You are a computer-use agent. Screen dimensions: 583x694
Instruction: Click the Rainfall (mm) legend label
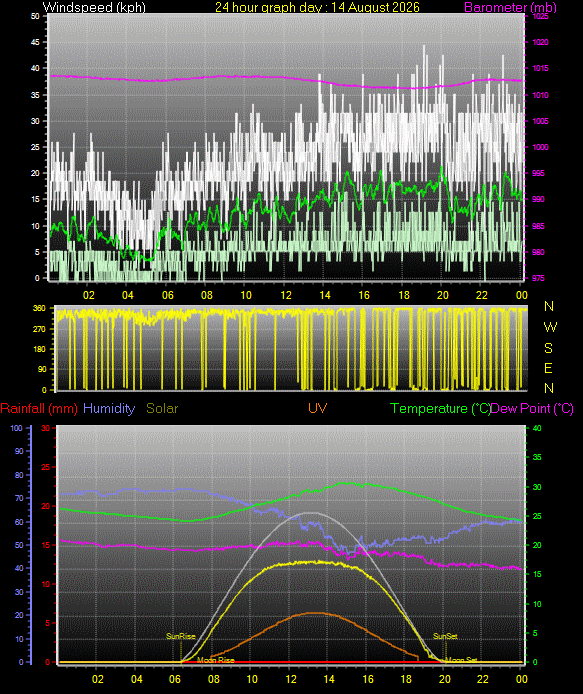(x=39, y=408)
